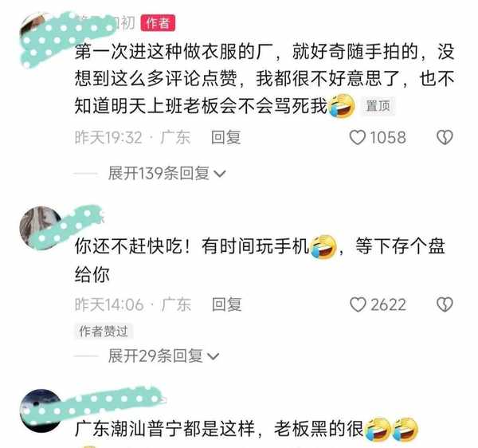Click the 2622 like count
This screenshot has height=448, width=478.
(x=388, y=305)
